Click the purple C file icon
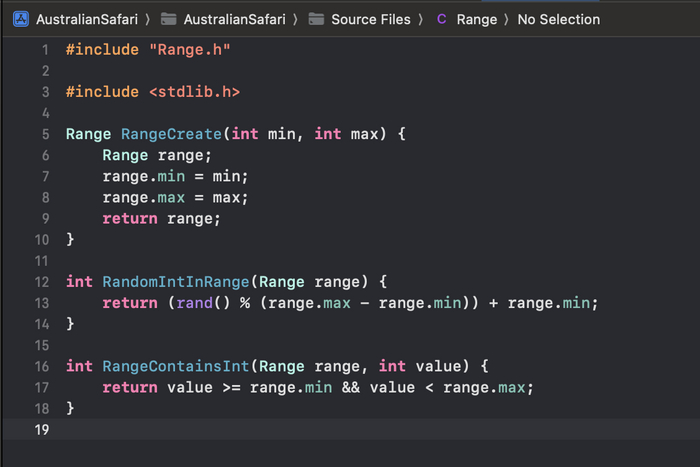The image size is (700, 467). pyautogui.click(x=442, y=19)
